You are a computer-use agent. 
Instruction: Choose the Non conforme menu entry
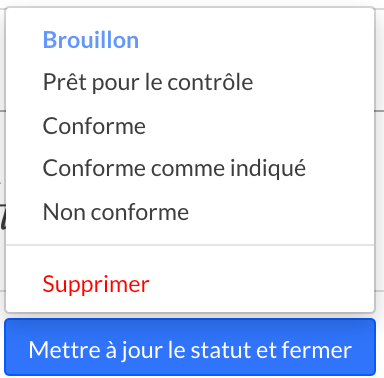[190, 212]
